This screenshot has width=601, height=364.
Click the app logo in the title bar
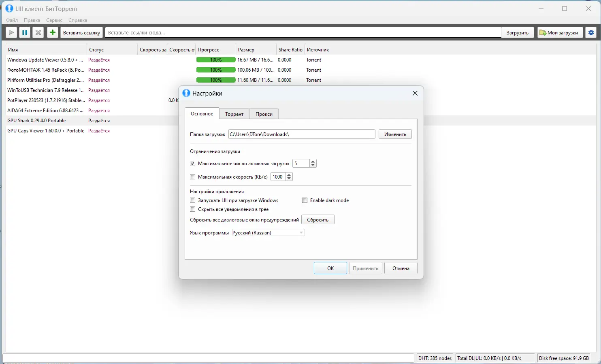pyautogui.click(x=9, y=9)
